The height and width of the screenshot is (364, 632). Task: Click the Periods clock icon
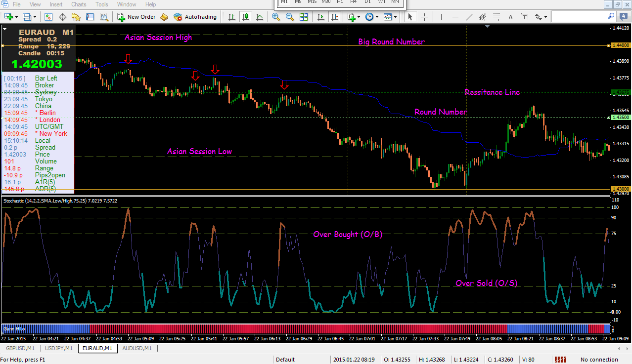369,17
